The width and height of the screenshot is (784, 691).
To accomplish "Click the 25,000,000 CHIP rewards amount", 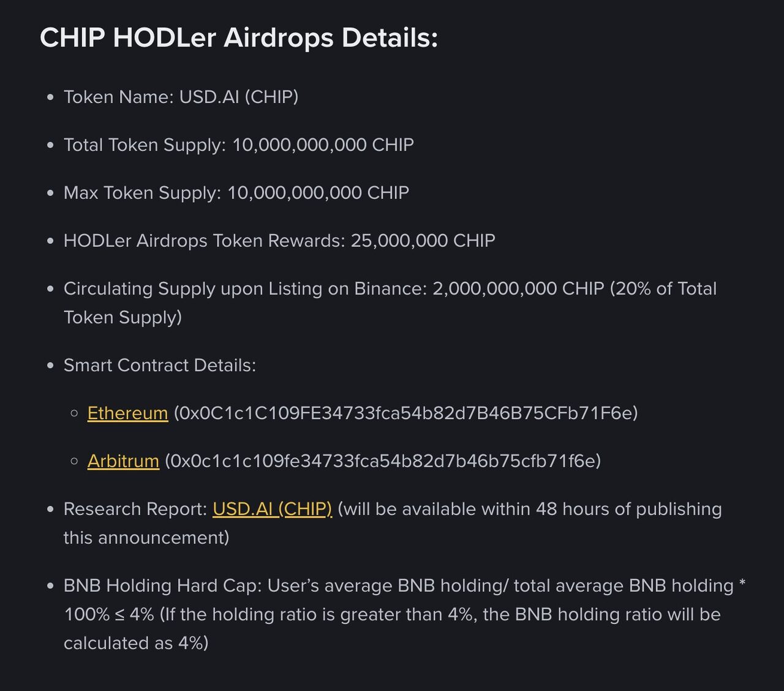I will tap(423, 240).
